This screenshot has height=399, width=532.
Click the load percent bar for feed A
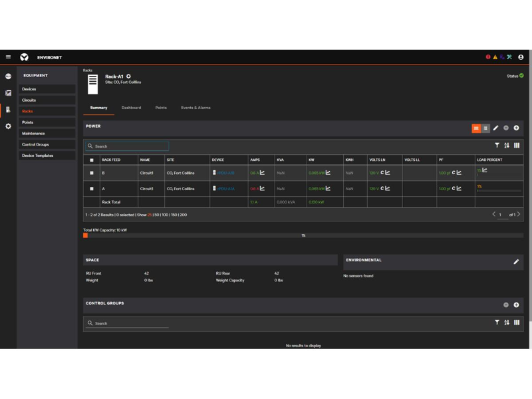point(499,191)
